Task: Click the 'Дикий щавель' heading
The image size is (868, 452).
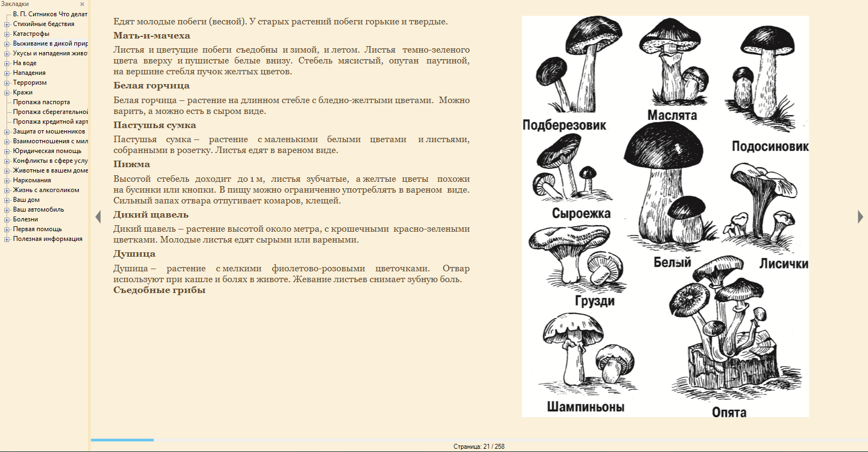Action: 151,215
